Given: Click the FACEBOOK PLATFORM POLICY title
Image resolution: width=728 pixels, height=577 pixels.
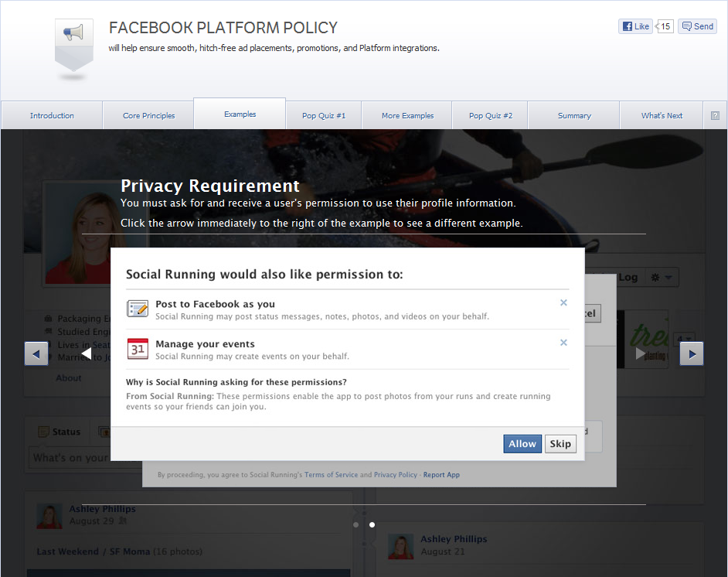Looking at the screenshot, I should coord(223,28).
